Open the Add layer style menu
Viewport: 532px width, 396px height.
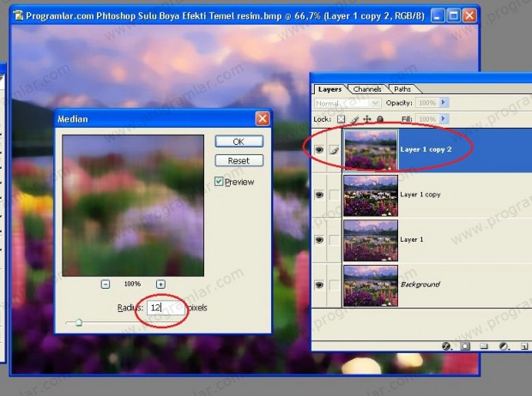pyautogui.click(x=446, y=346)
